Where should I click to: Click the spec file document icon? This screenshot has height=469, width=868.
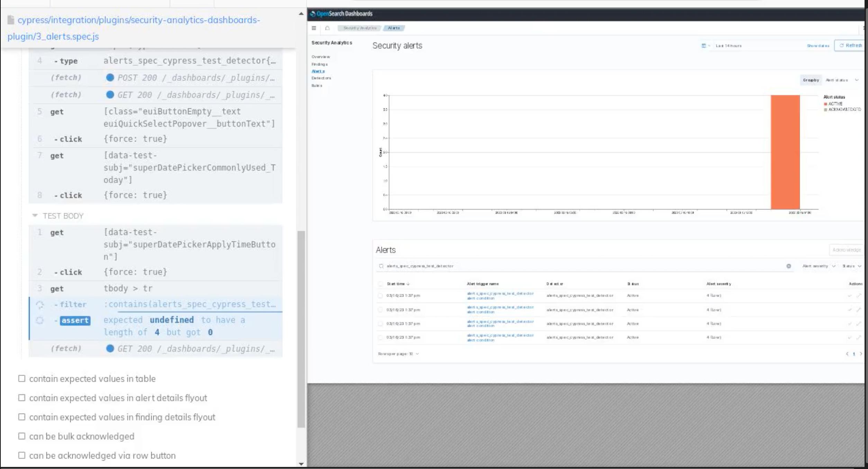[11, 20]
